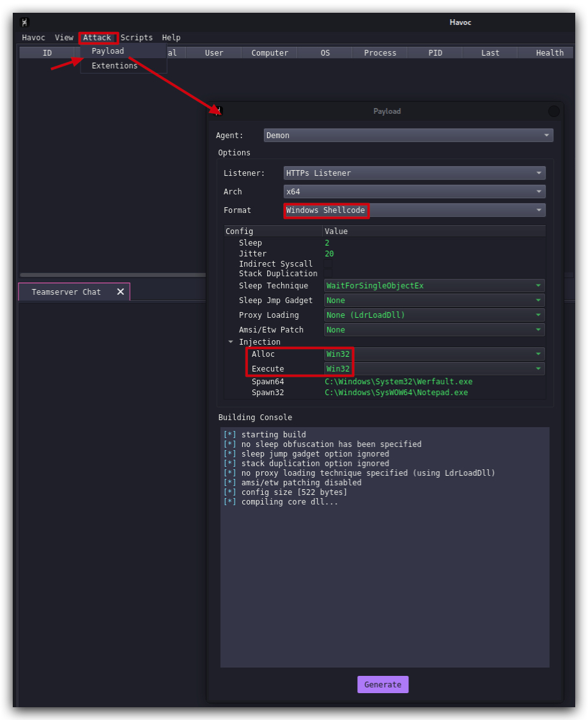This screenshot has height=720, width=588.
Task: Open the Proxy Loading dropdown
Action: point(434,315)
